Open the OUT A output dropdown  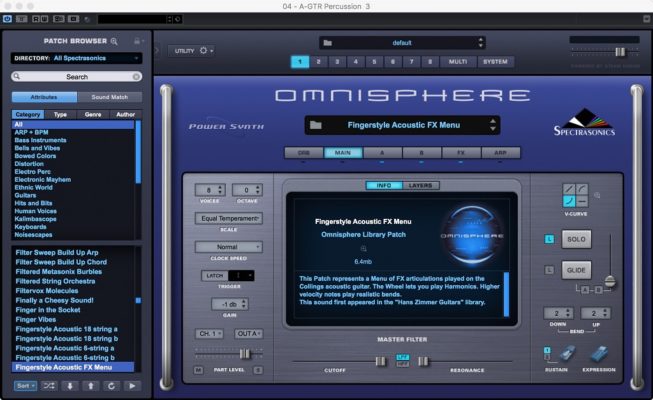click(248, 334)
